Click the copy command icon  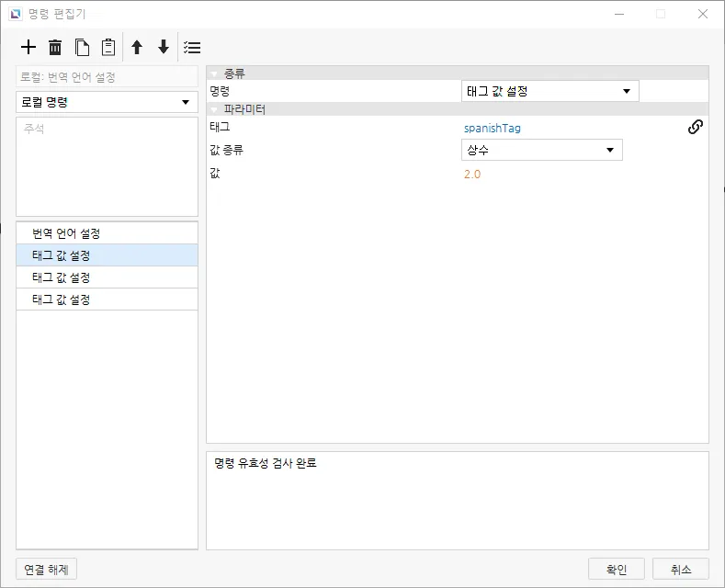tap(82, 47)
